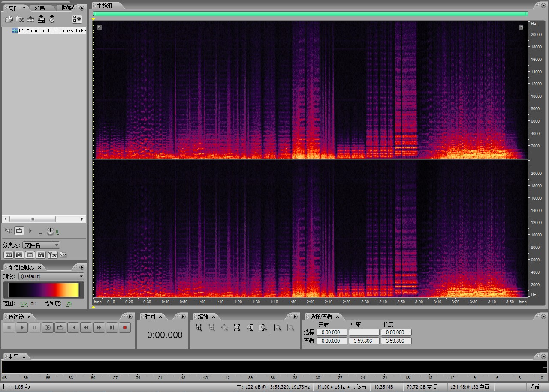Click the Import File folder icon
Screen dimensions: 549x392
(9, 19)
